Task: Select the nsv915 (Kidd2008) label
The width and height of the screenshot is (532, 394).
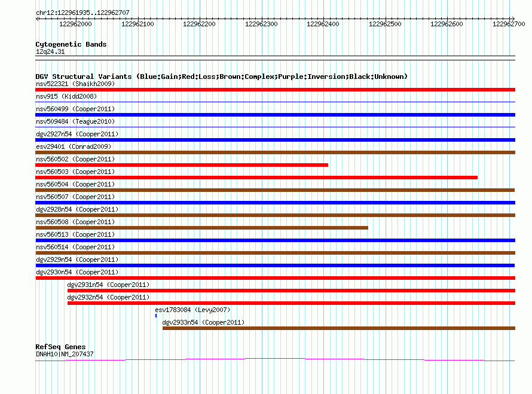Action: [x=66, y=96]
